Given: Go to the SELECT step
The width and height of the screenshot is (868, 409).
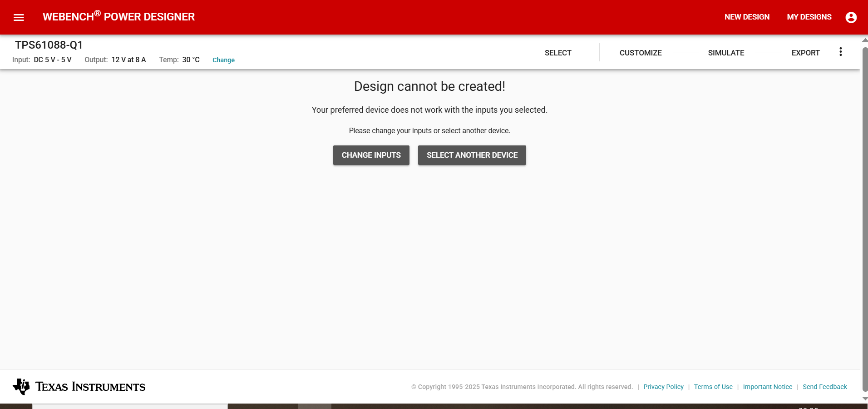Looking at the screenshot, I should coord(558,53).
